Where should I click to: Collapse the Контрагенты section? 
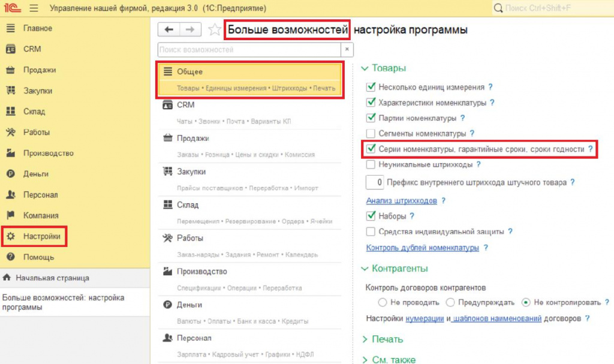[x=365, y=269]
